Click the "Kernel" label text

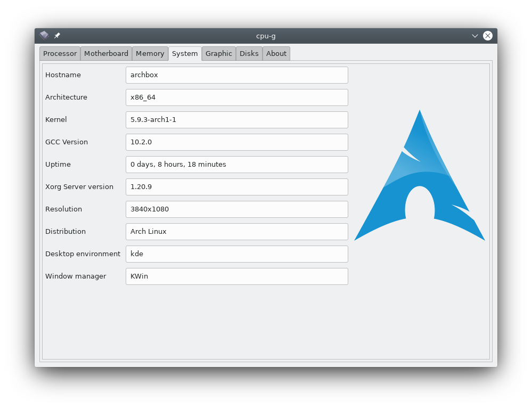click(56, 120)
